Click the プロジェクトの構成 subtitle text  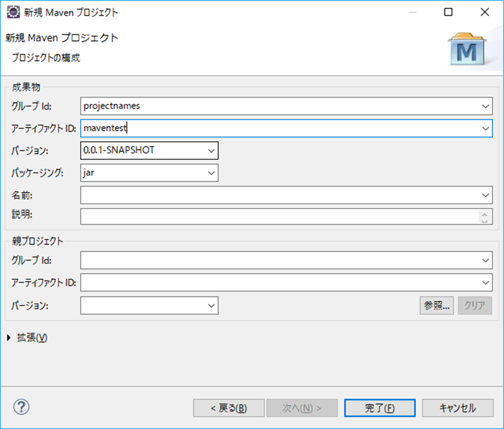[x=46, y=58]
